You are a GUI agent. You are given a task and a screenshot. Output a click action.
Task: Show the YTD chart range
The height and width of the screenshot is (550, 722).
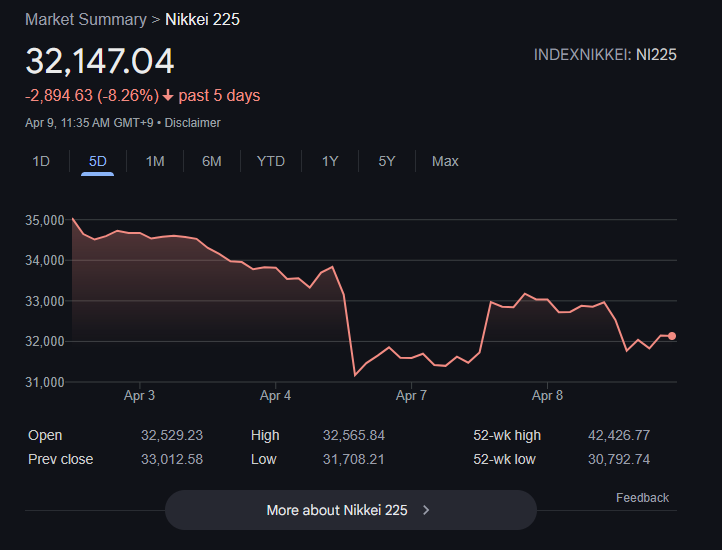tap(271, 161)
